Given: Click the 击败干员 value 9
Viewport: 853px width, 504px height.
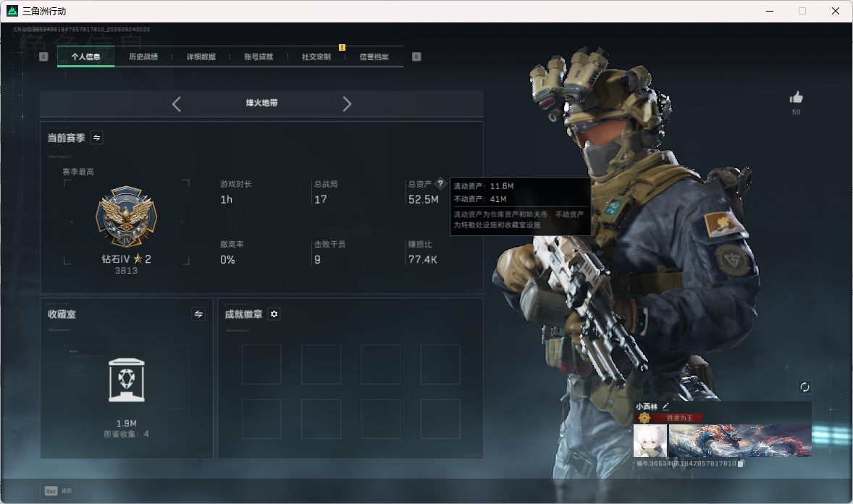Looking at the screenshot, I should point(317,260).
